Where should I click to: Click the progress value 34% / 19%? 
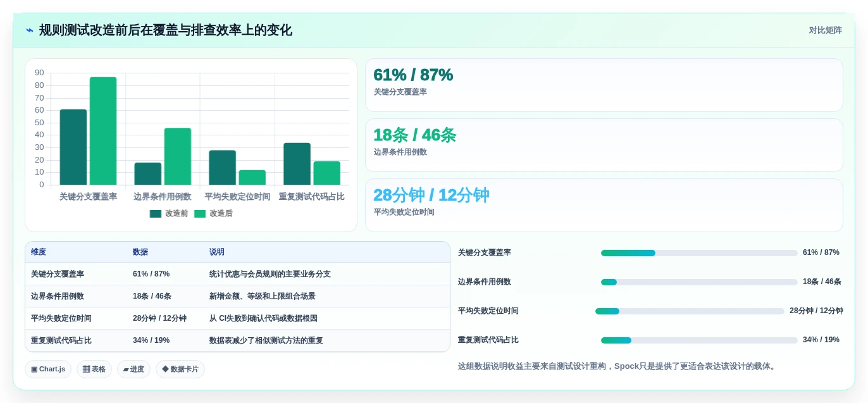click(x=821, y=340)
